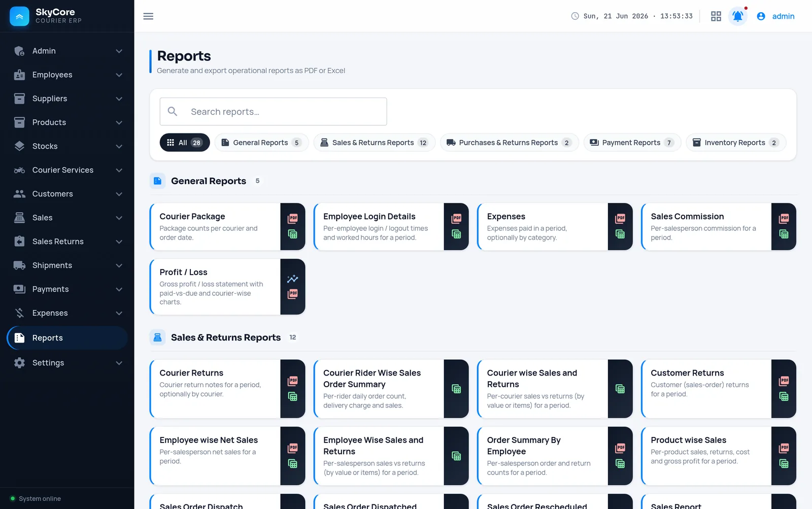Viewport: 812px width, 509px height.
Task: Export Order Summary By Employee PDF
Action: click(x=620, y=448)
